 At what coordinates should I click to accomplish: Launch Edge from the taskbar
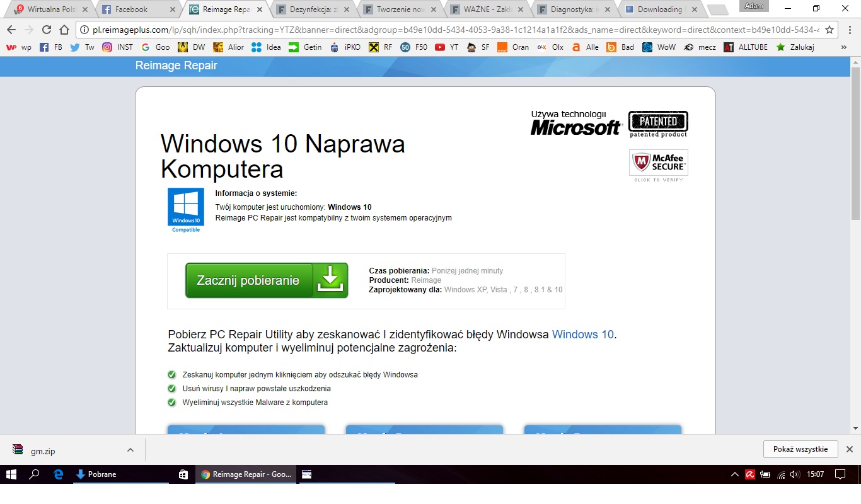click(59, 474)
